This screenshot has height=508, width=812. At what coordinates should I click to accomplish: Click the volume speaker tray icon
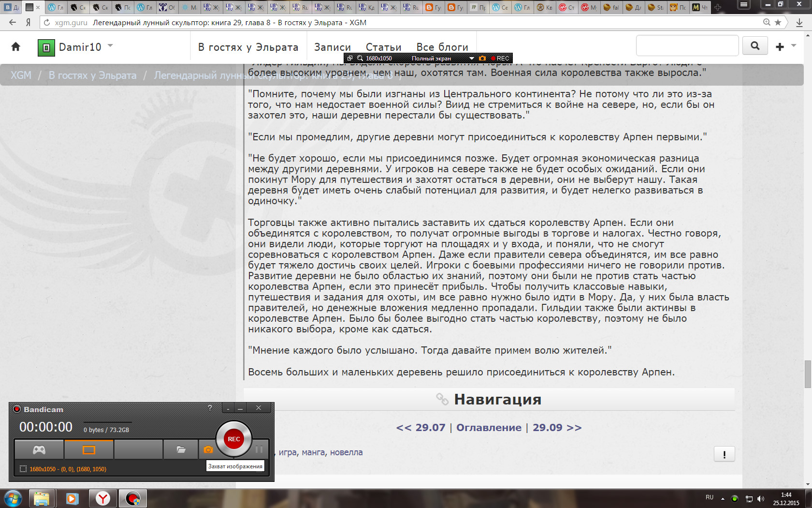(761, 499)
